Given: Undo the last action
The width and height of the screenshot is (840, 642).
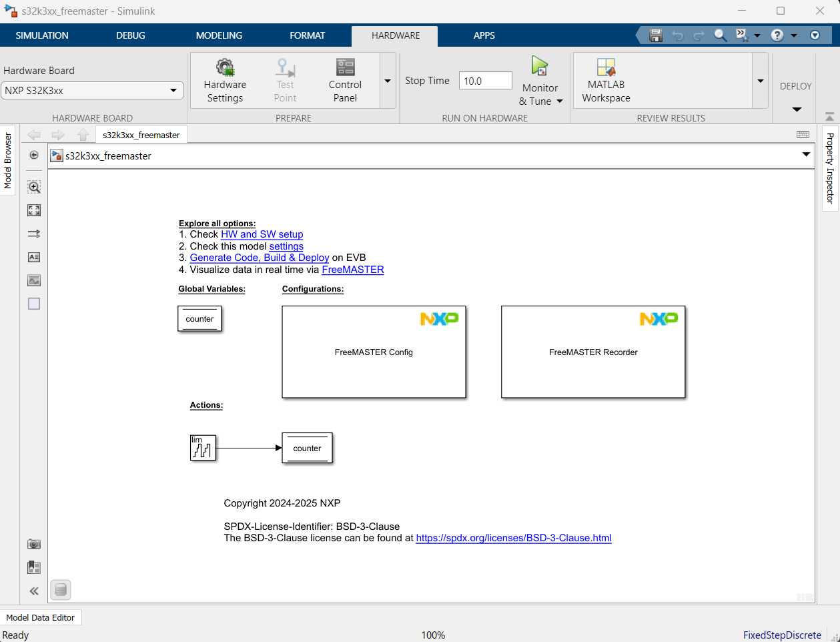Looking at the screenshot, I should pos(677,35).
